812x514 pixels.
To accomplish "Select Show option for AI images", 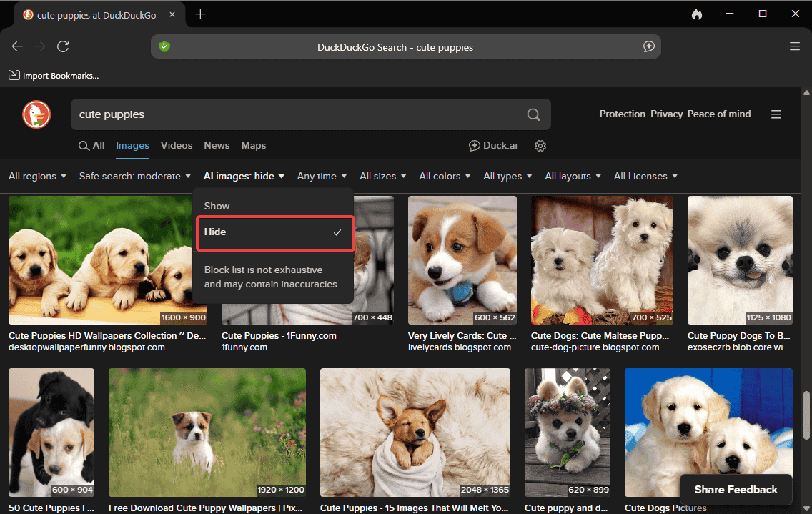I will (217, 206).
